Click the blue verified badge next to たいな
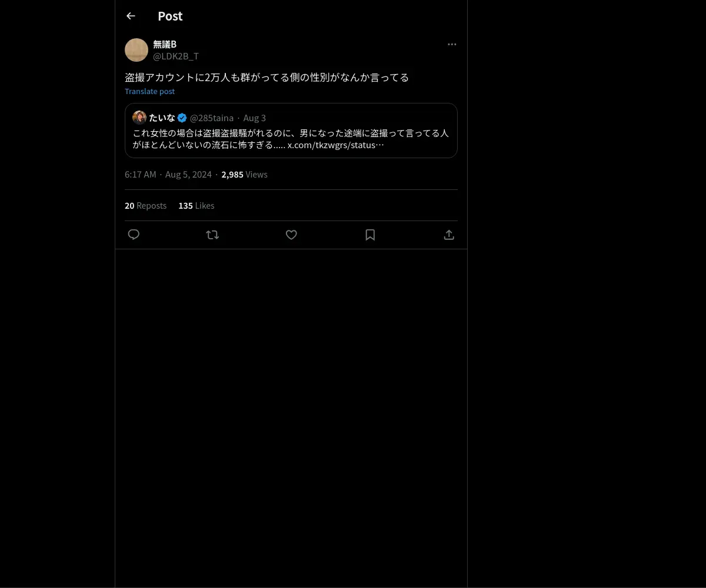706x588 pixels. click(x=182, y=118)
